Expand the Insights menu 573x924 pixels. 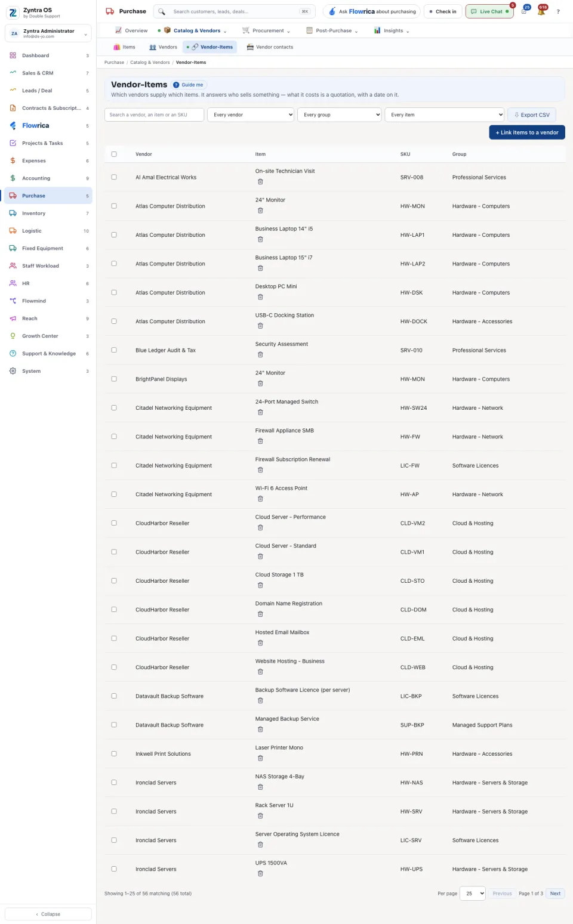pyautogui.click(x=392, y=30)
